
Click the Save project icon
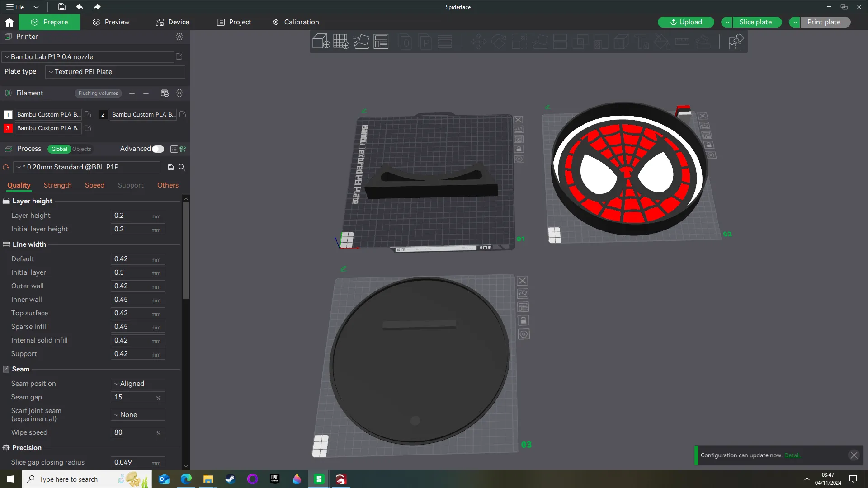(x=62, y=7)
